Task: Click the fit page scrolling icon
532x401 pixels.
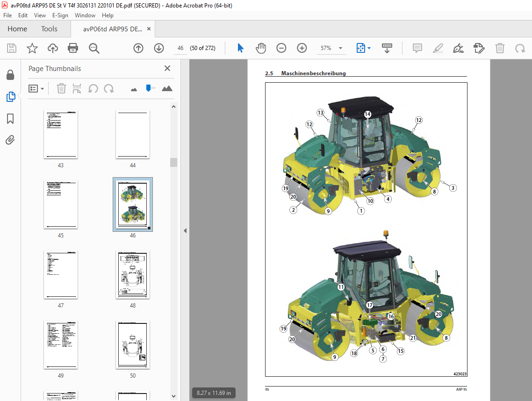Action: click(x=360, y=48)
